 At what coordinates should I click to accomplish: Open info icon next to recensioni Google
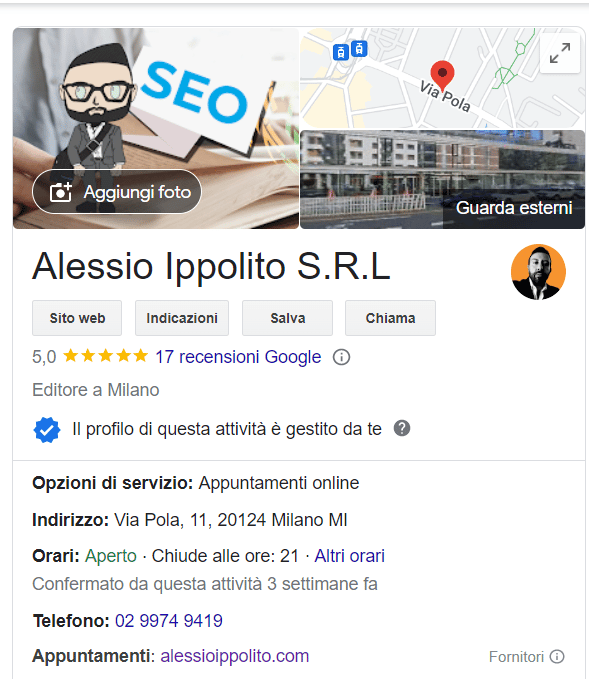(341, 357)
